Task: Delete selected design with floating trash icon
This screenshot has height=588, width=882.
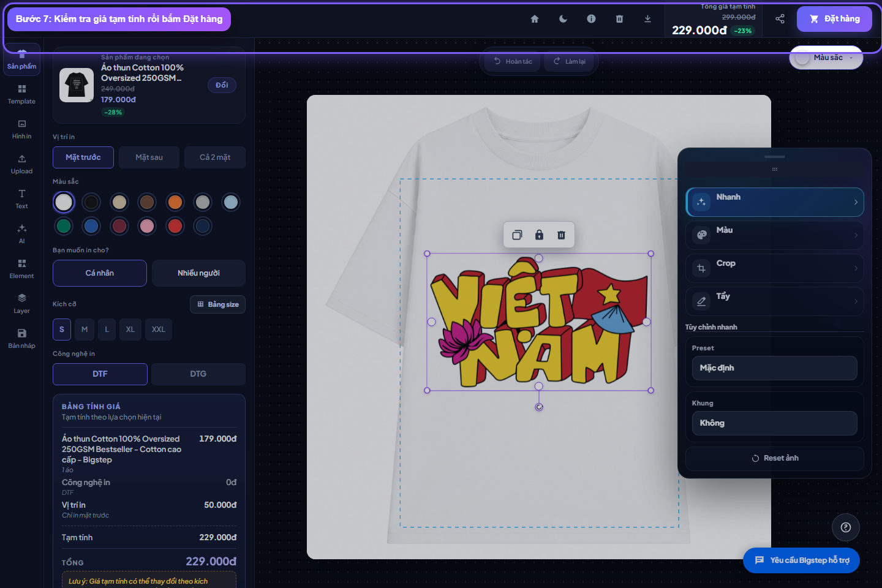Action: [561, 235]
